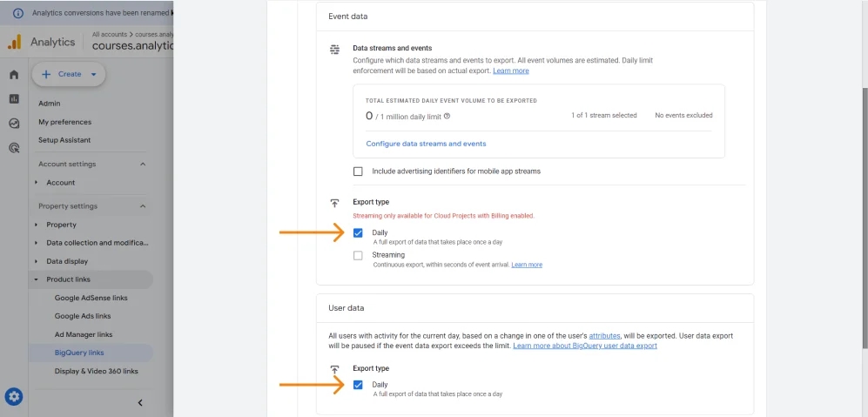Click the red Streaming billing warning text
This screenshot has height=417, width=868.
pos(443,216)
